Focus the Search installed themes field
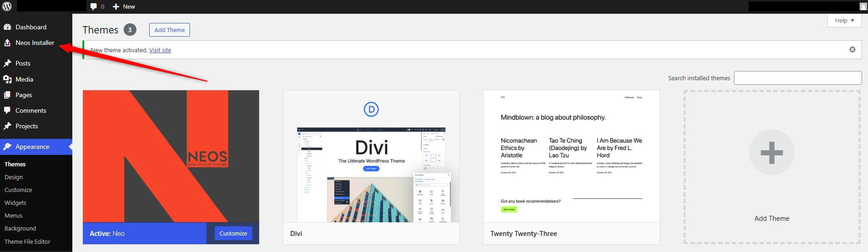 coord(797,78)
